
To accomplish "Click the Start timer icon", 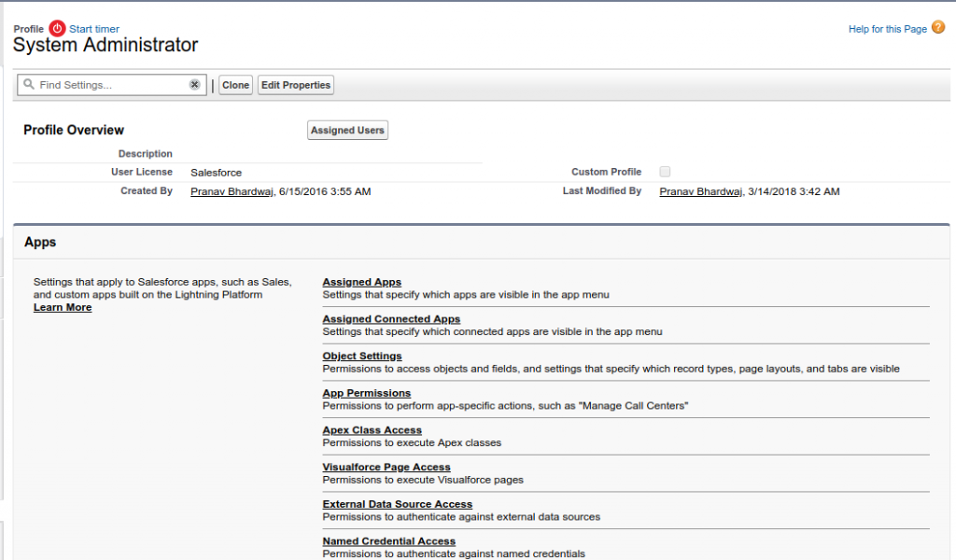I will [56, 28].
